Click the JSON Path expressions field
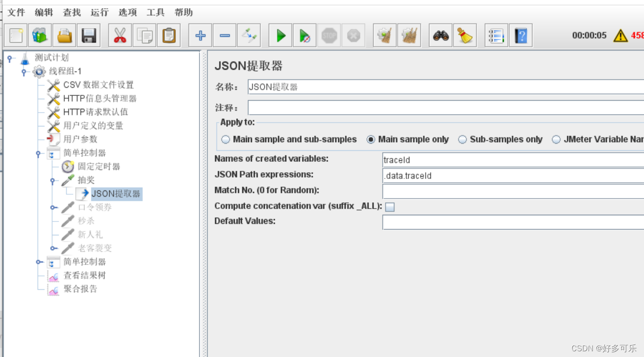This screenshot has height=357, width=644. [513, 176]
